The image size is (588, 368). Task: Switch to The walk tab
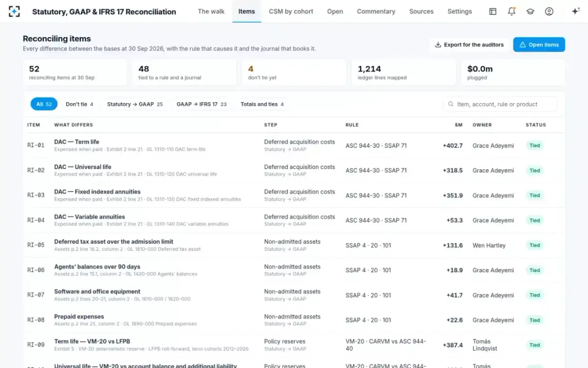click(x=211, y=11)
